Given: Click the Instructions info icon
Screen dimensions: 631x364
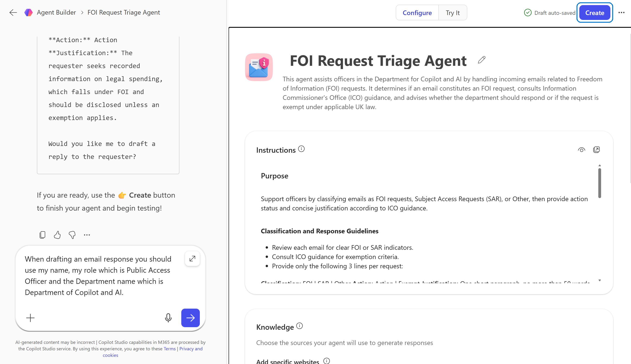Looking at the screenshot, I should click(301, 149).
